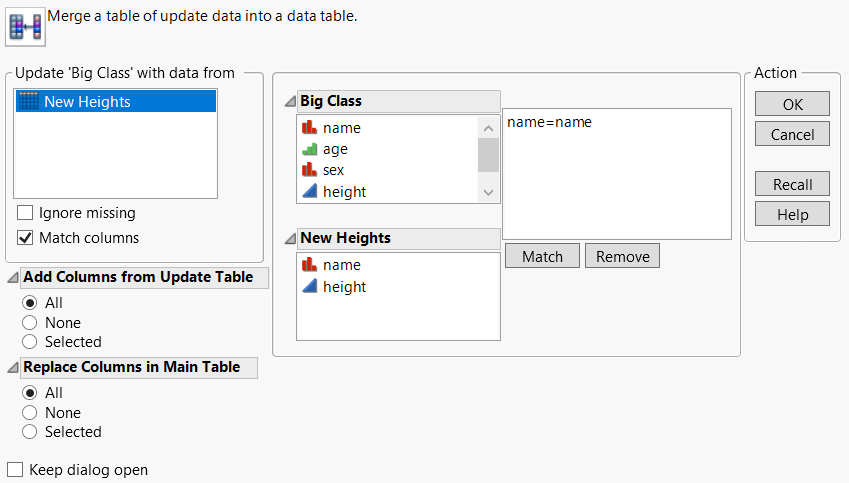Select the name column in New Heights
This screenshot has height=483, width=849.
341,265
